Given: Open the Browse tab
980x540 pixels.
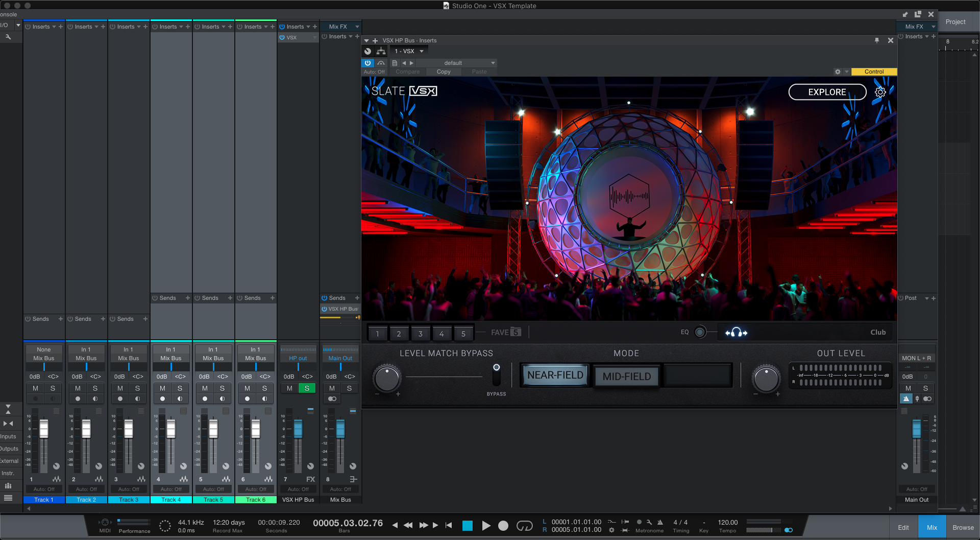Looking at the screenshot, I should tap(963, 527).
